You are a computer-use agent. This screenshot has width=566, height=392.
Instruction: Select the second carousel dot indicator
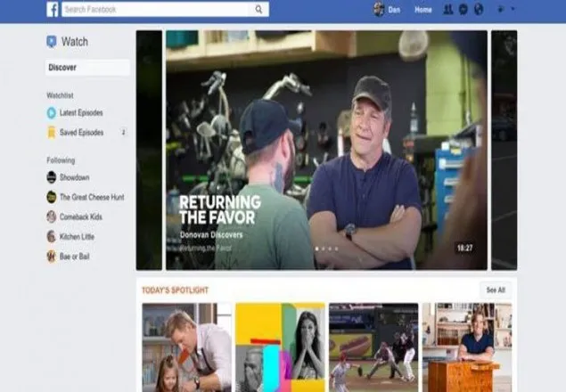pos(324,249)
